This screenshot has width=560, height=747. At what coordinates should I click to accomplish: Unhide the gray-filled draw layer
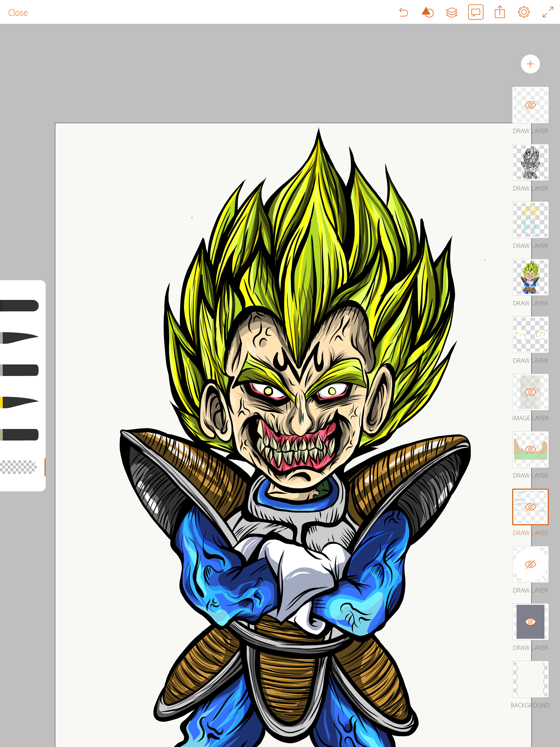pos(530,621)
